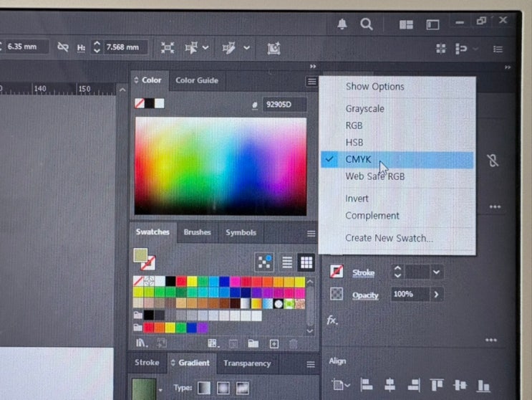Switch swatches to thumbnail grid view

(306, 262)
